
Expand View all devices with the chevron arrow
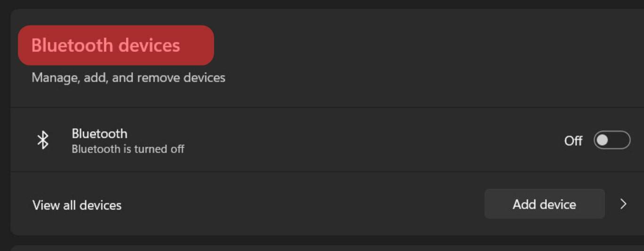click(x=623, y=204)
